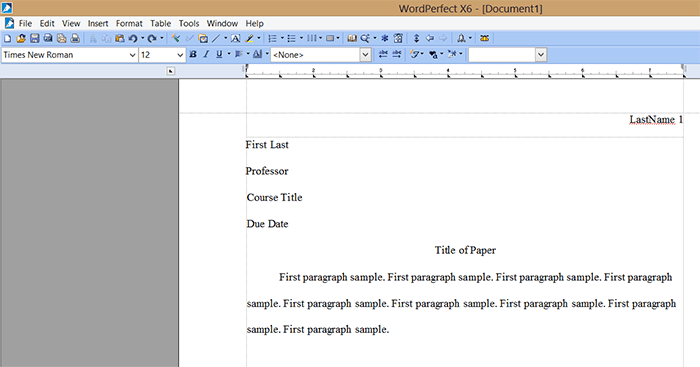Screen dimensions: 700x367
Task: Click the WordPerfect document icon beside File
Action: (9, 23)
